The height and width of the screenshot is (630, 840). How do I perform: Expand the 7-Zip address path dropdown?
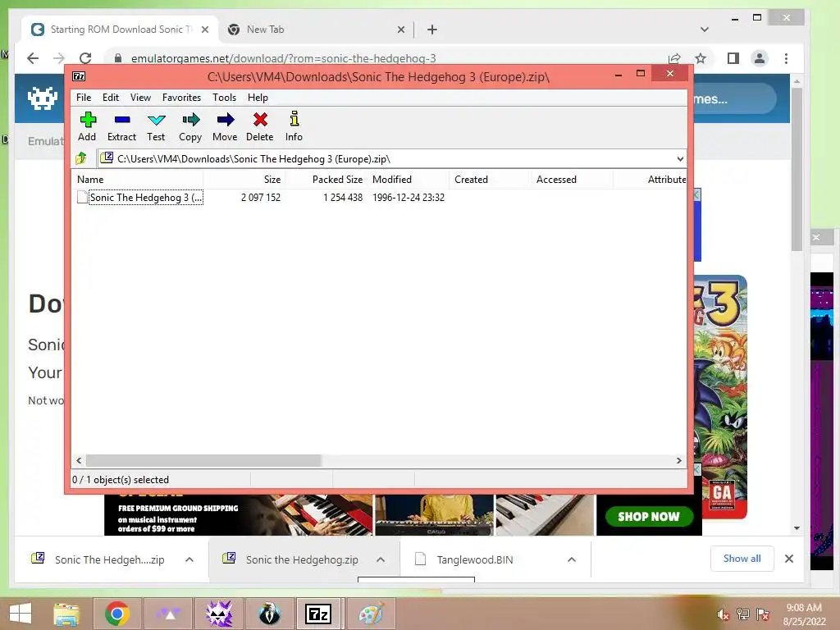680,158
